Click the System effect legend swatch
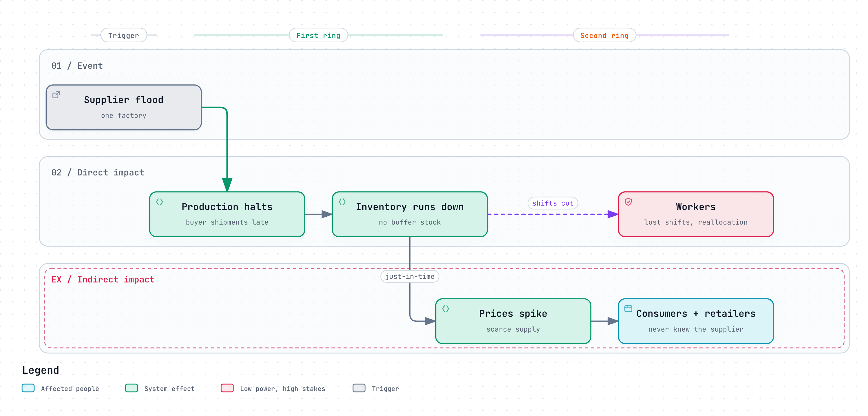The image size is (868, 416). [131, 388]
